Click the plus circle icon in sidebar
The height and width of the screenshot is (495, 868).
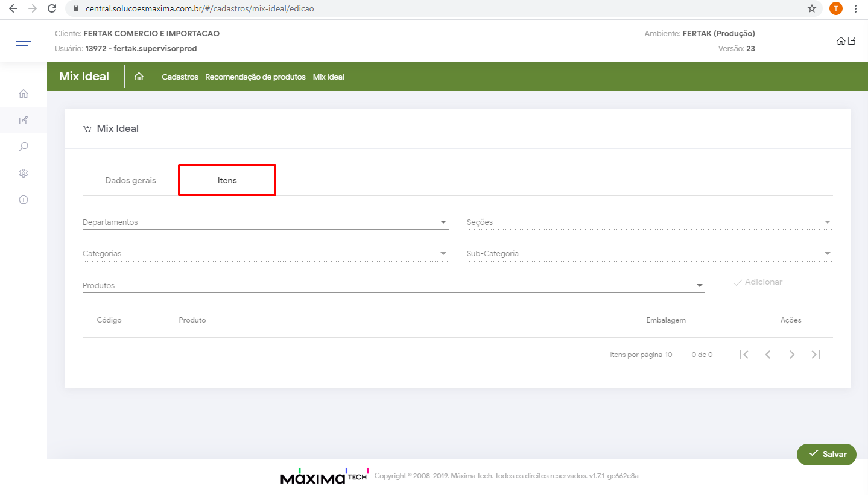click(24, 200)
